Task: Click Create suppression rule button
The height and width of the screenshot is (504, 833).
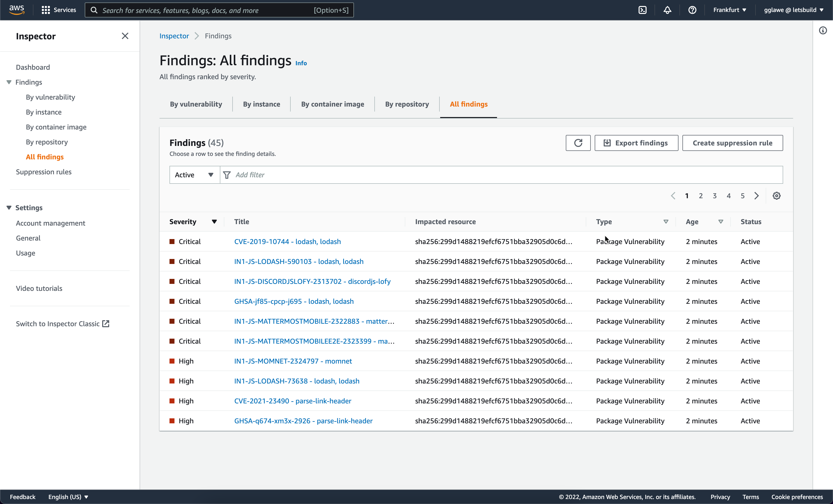Action: point(732,143)
